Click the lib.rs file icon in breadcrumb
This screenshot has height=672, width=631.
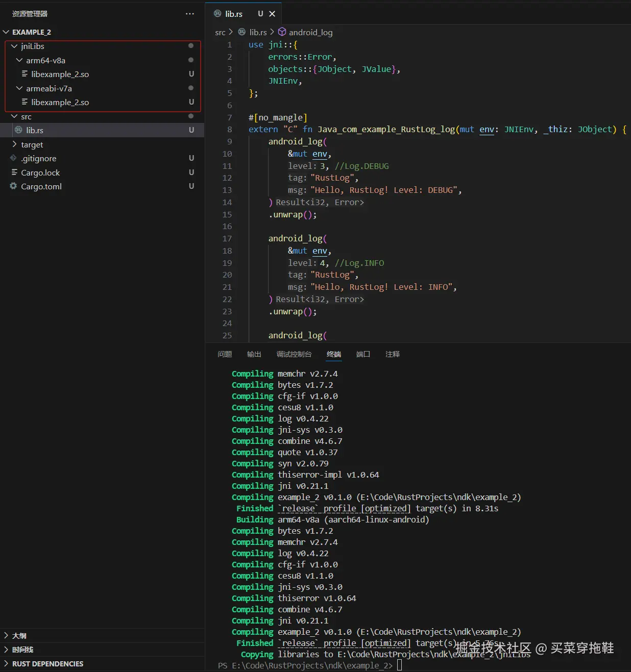click(x=242, y=32)
